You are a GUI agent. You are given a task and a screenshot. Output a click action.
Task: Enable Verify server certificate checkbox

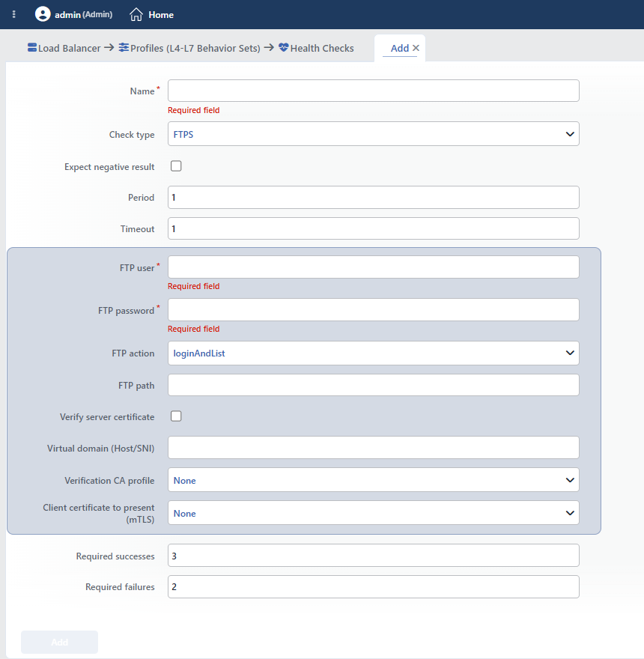[x=176, y=416]
